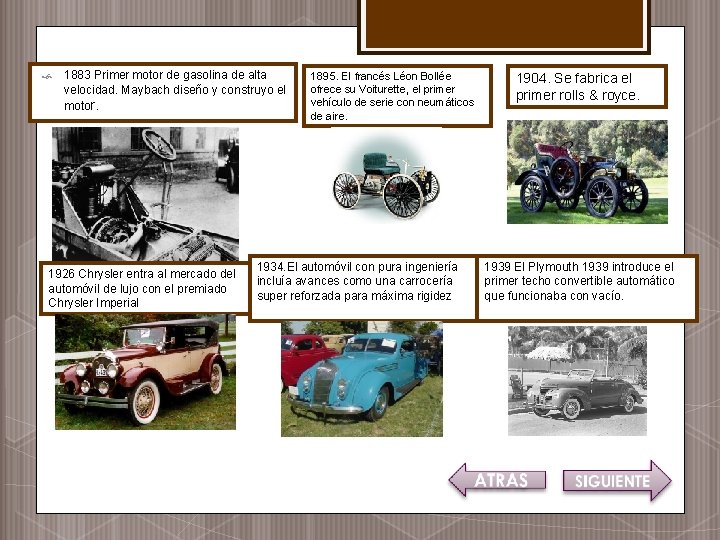The image size is (720, 540).
Task: Click the '1895. El francés Léon Bollée' text box
Action: 397,96
